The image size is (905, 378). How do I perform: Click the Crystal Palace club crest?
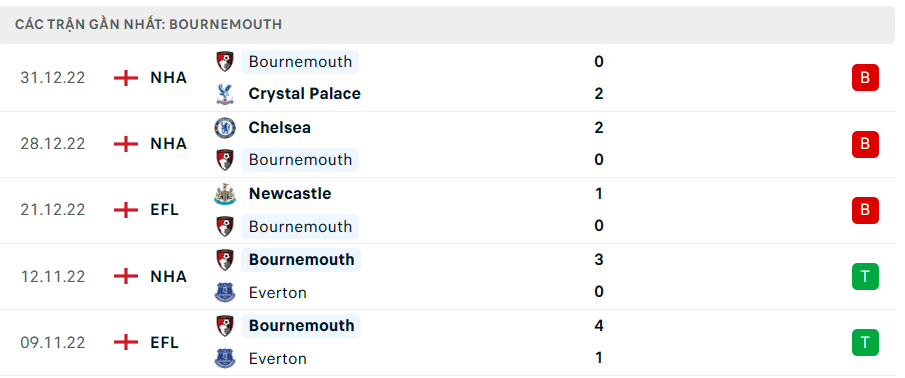[225, 94]
